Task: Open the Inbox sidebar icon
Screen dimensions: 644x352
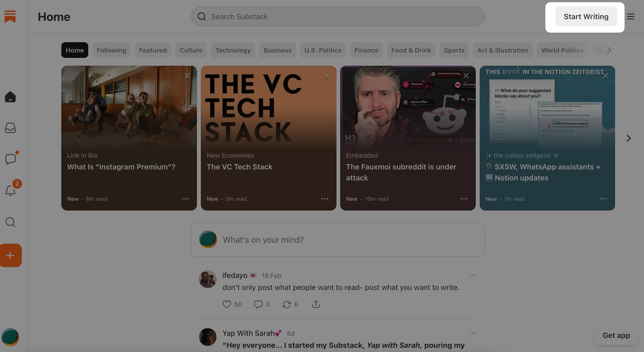Action: tap(10, 128)
